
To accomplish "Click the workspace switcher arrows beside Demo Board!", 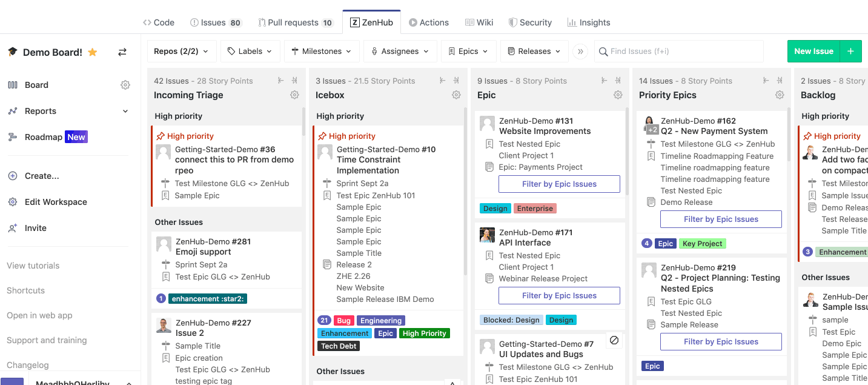I will pos(122,52).
